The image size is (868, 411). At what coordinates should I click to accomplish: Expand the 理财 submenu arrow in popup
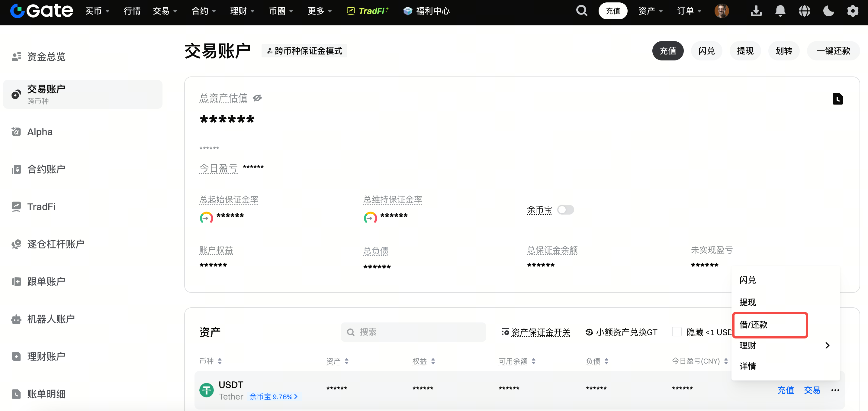(x=827, y=345)
